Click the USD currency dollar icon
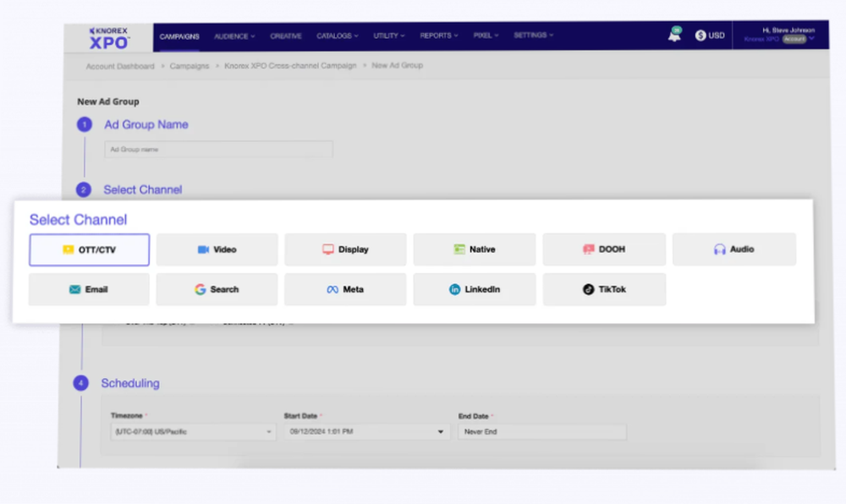 [700, 36]
